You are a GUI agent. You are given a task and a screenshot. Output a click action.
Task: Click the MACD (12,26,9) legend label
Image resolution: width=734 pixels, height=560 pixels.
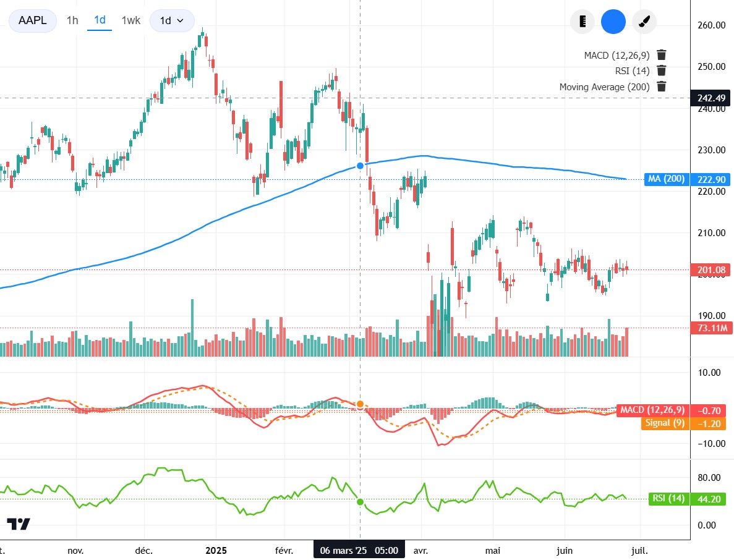click(x=617, y=56)
